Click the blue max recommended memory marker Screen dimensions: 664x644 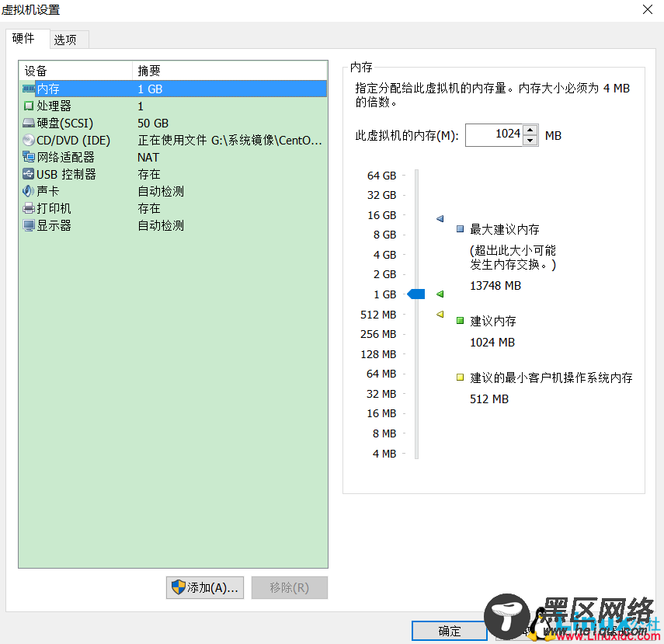(x=440, y=218)
